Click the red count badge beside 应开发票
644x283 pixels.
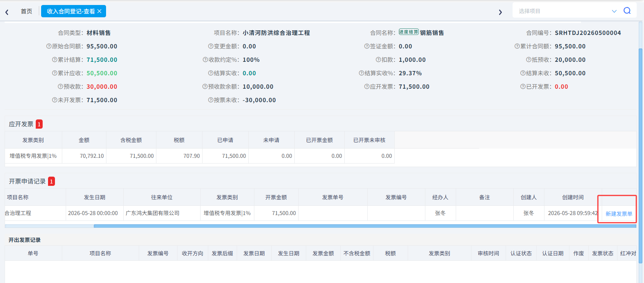point(39,124)
